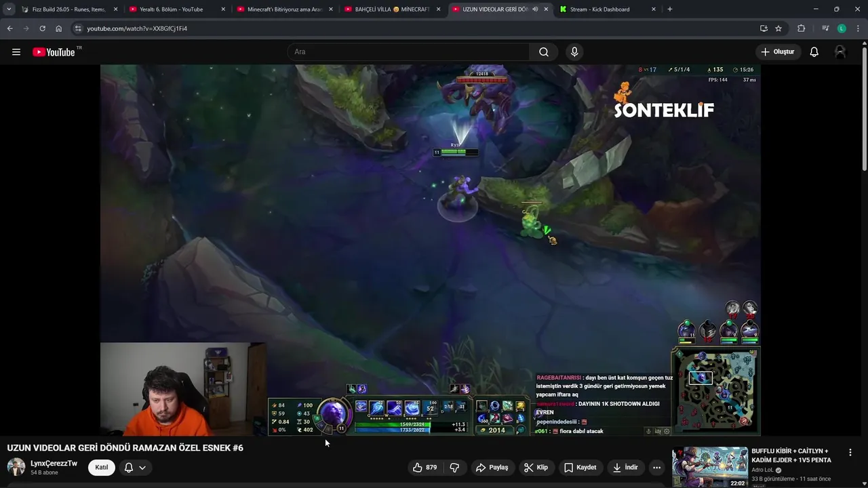Open BUFFLU KİBİR + CAITLYN video thumbnail

point(709,467)
